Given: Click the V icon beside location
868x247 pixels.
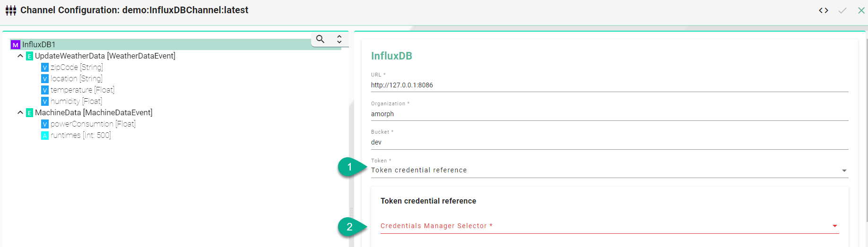Looking at the screenshot, I should [x=45, y=79].
